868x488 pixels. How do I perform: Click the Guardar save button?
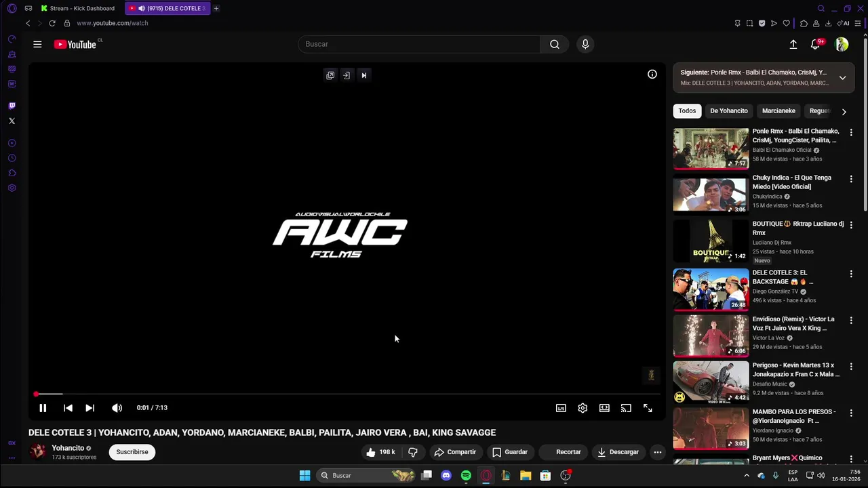coord(510,452)
